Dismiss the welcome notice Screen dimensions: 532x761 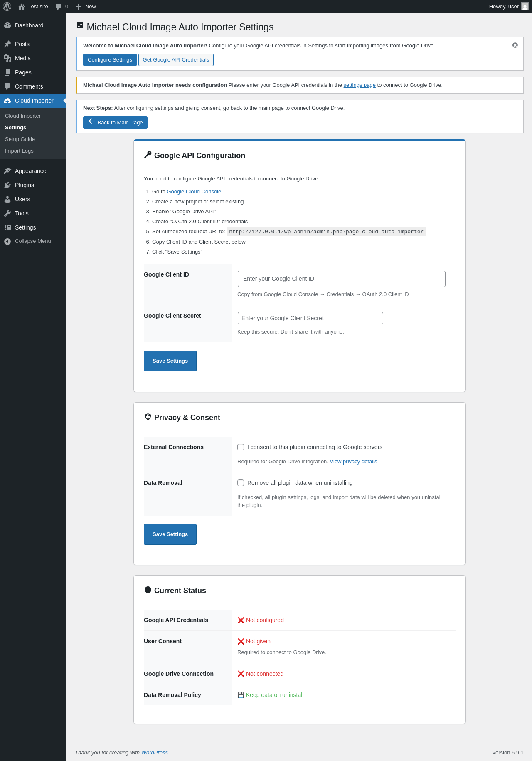coord(515,45)
